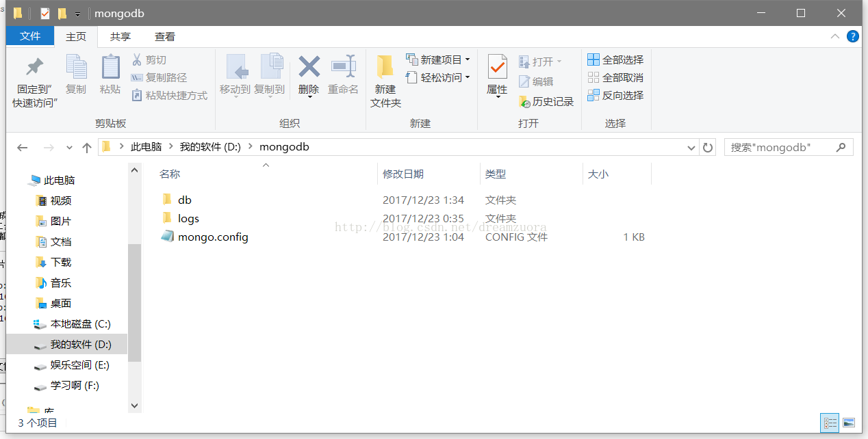Switch to View (查看) tab
868x439 pixels.
point(164,37)
